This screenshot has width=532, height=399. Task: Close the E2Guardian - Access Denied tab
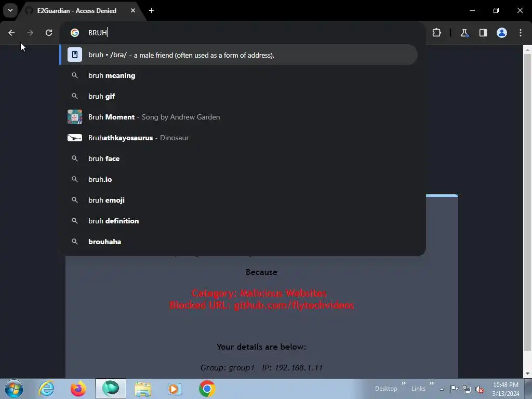pos(132,10)
